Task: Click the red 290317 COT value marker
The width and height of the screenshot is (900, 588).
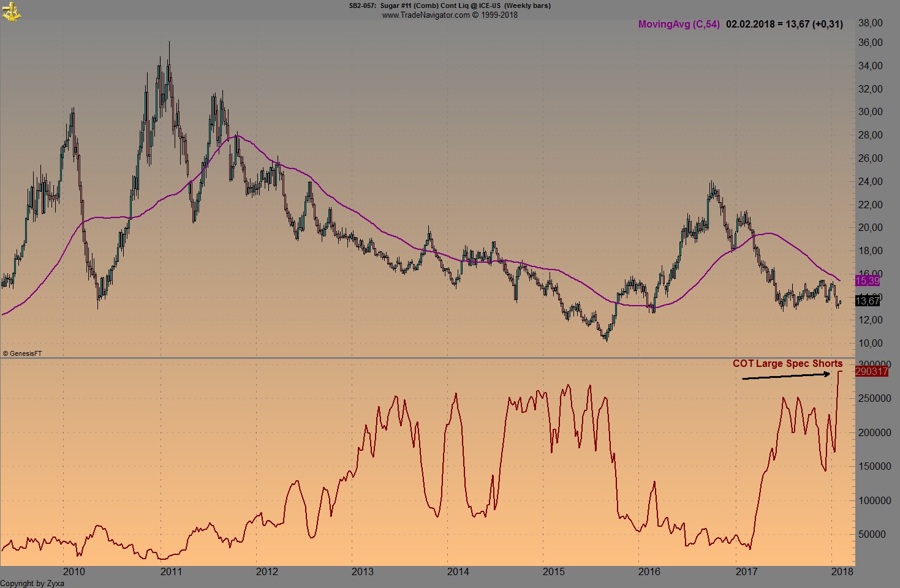Action: click(871, 371)
